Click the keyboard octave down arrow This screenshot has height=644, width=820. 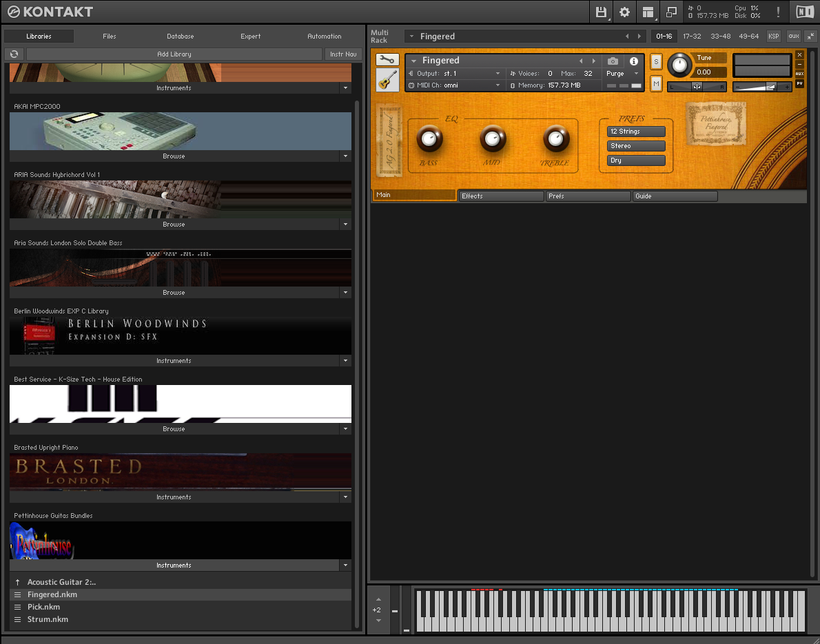pyautogui.click(x=378, y=621)
